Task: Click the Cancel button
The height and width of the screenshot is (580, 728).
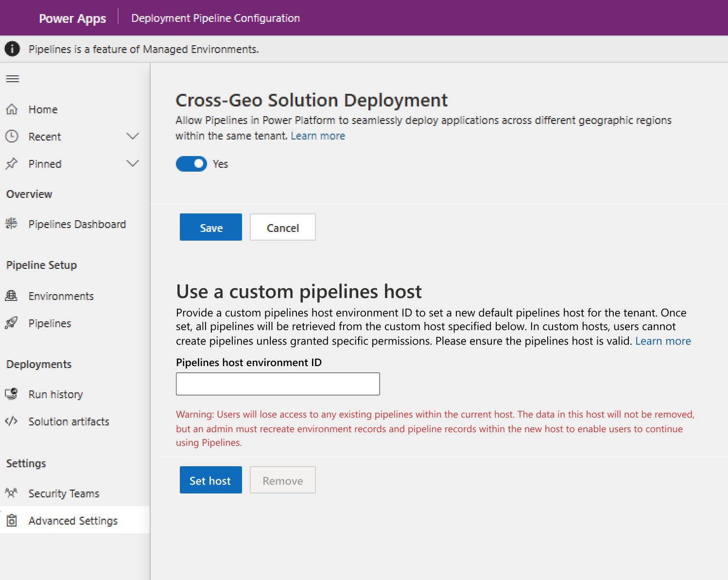Action: tap(283, 228)
